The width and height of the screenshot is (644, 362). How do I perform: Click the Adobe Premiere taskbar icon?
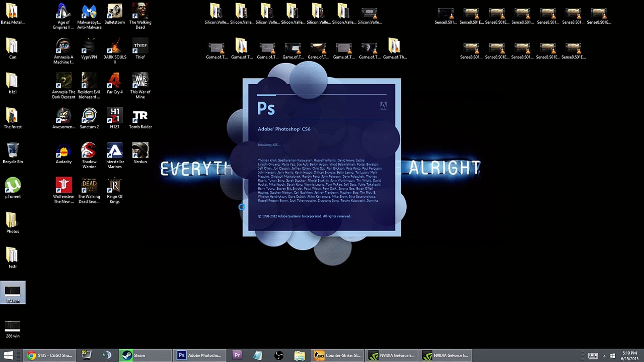pos(237,355)
